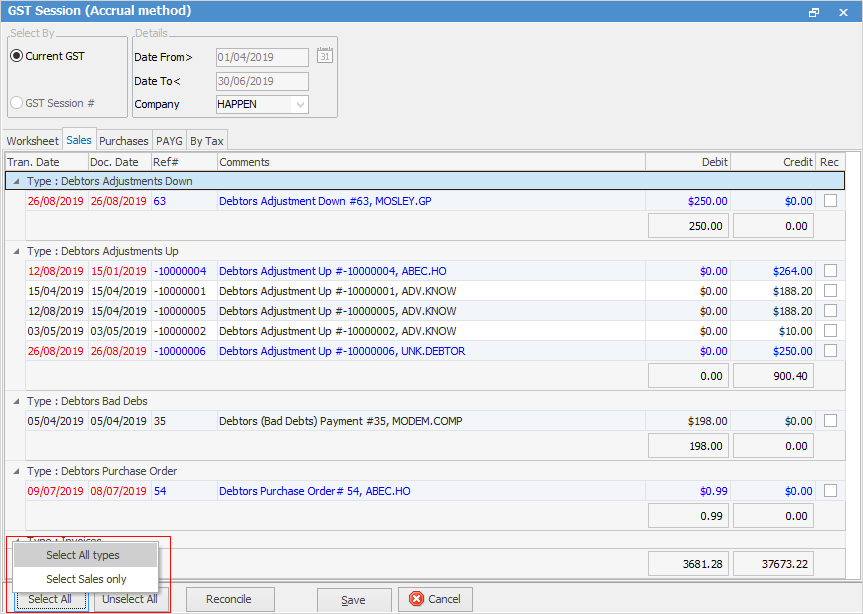Viewport: 863px width, 614px height.
Task: Collapse the Debtors Adjustments Up group
Action: pyautogui.click(x=15, y=251)
